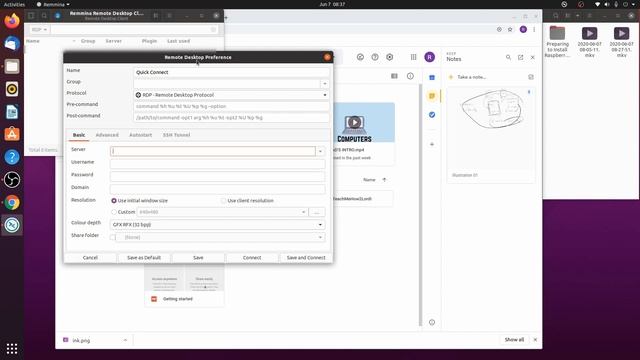Open Google Tasks side panel icon
640x360 pixels.
(x=432, y=115)
